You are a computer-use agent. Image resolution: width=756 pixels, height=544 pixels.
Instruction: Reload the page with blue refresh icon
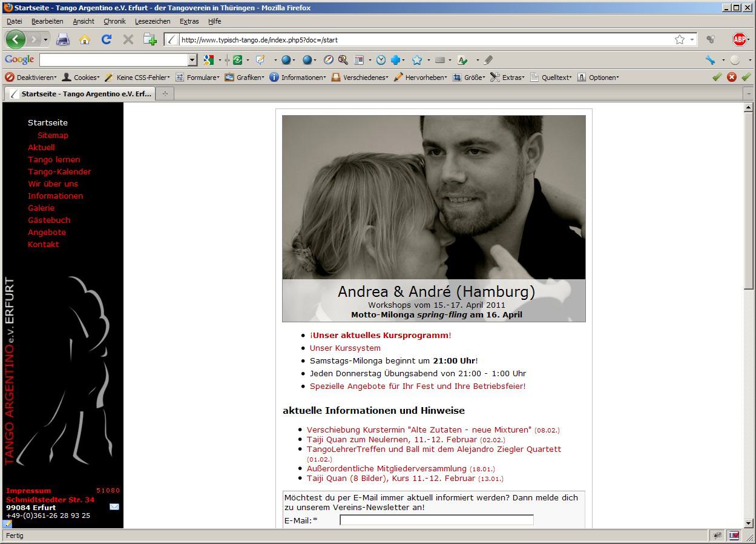point(107,39)
